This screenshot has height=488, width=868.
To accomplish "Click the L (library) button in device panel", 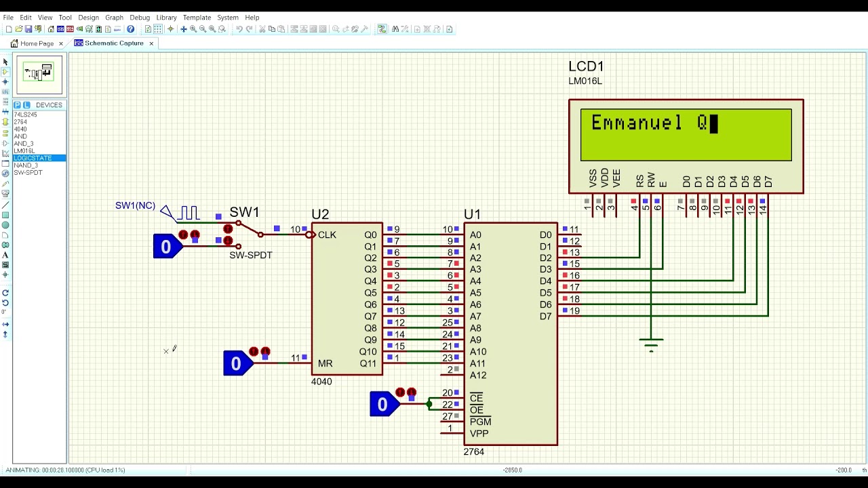I will coord(26,105).
